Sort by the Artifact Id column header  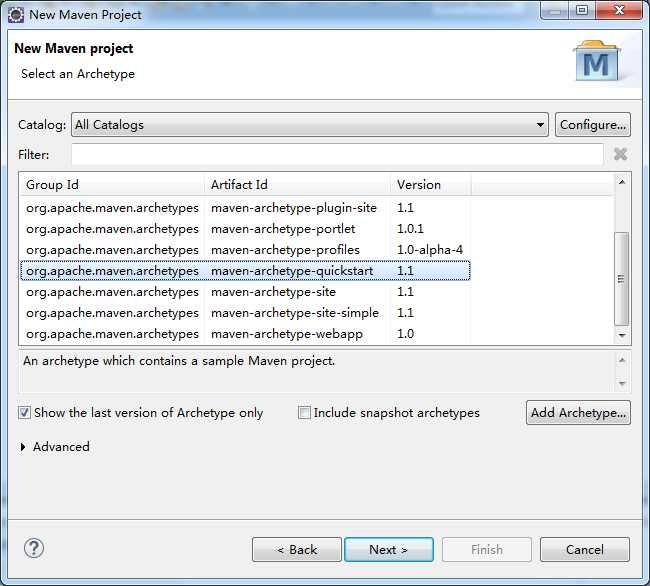297,184
